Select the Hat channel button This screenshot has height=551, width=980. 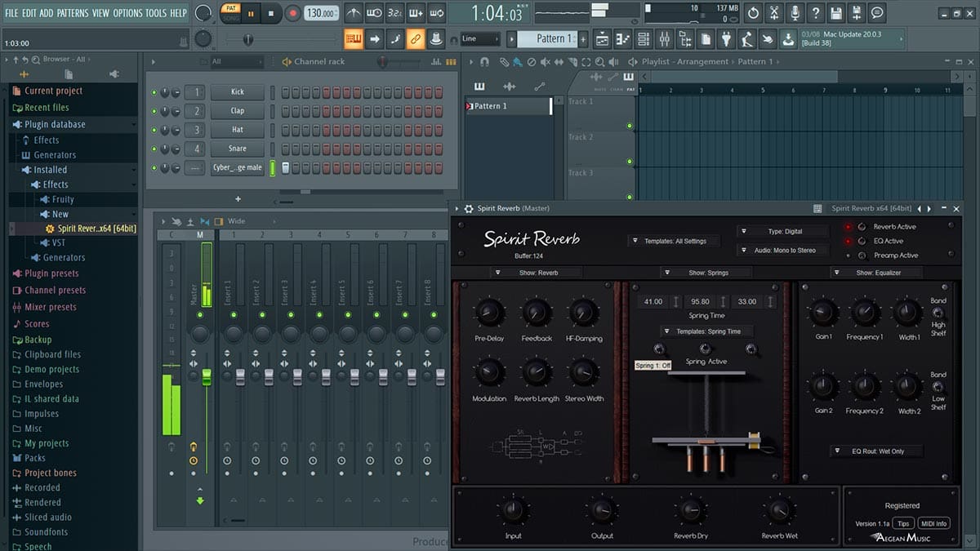click(x=237, y=130)
